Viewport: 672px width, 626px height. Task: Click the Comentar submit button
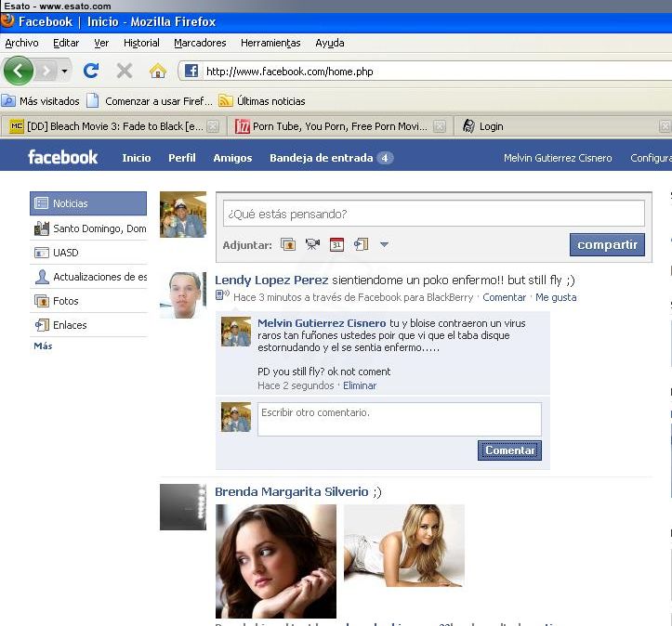[x=509, y=450]
